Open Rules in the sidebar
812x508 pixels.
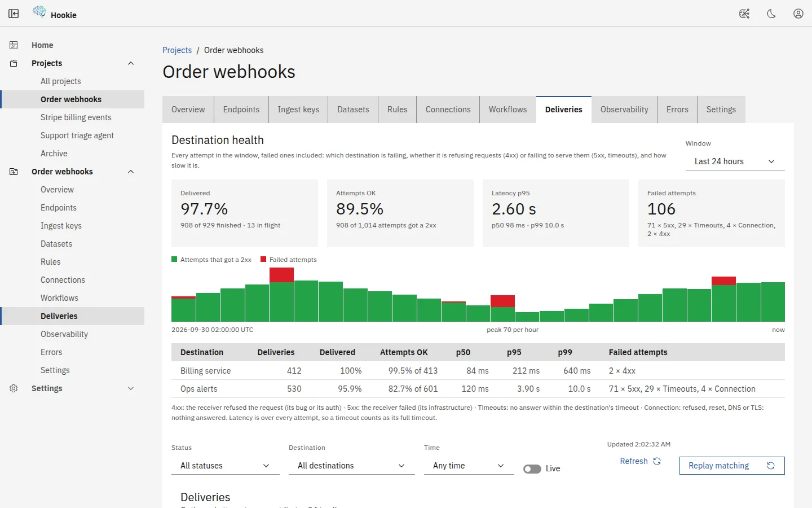72,262
